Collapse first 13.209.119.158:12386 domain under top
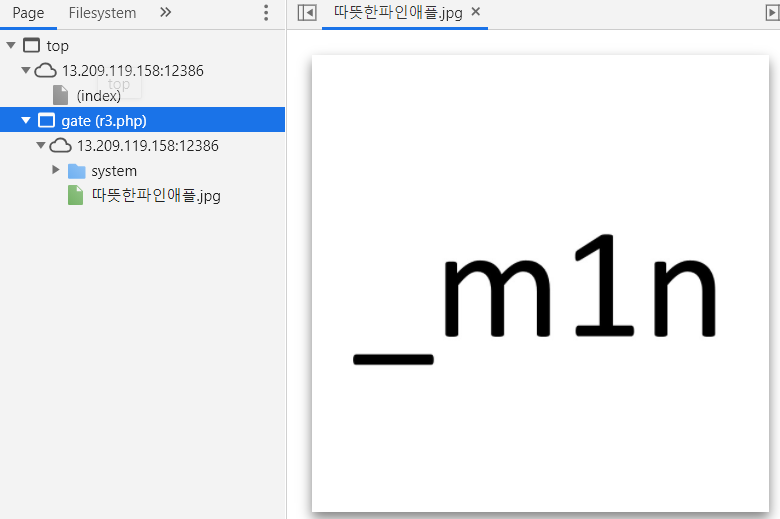 26,70
